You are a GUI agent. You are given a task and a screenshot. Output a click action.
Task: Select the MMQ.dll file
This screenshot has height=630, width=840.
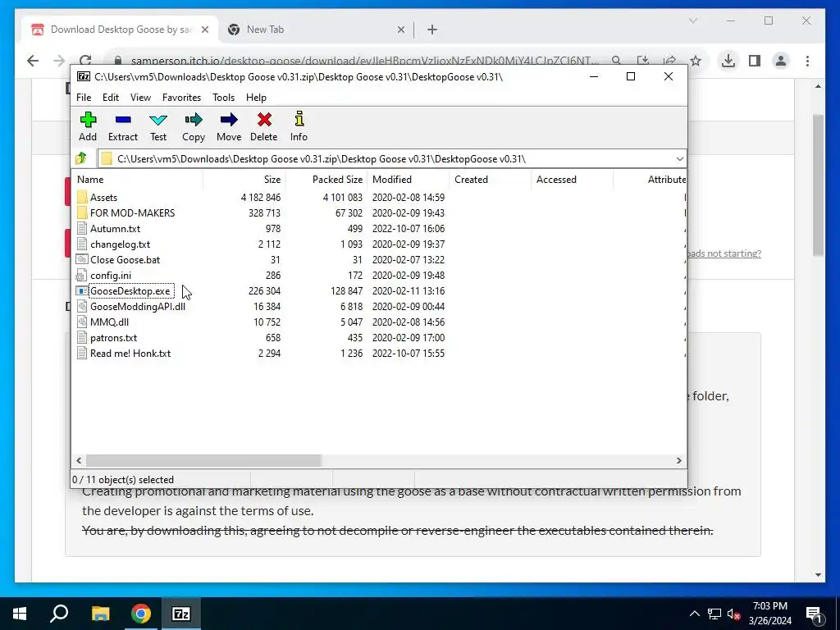[109, 322]
